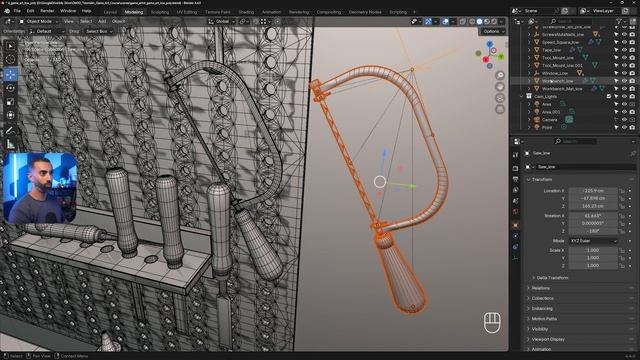Open the Object Mode dropdown

pos(39,21)
